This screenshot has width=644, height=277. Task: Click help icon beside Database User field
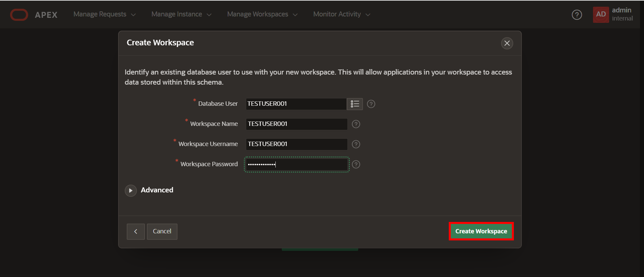(371, 104)
